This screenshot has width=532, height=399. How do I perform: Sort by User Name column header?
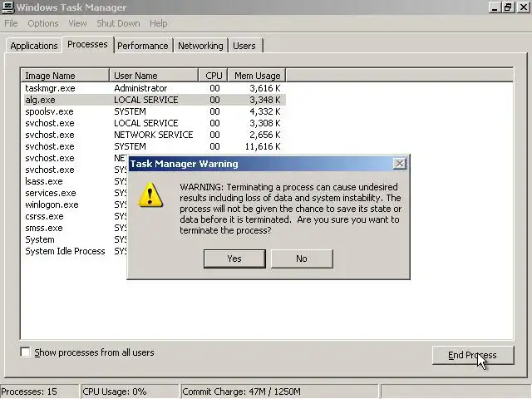154,76
